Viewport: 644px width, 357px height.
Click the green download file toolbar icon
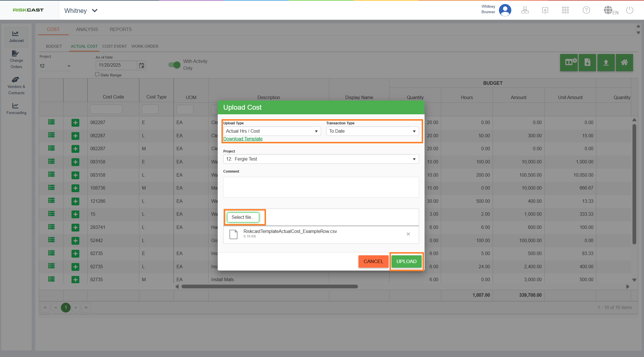coord(587,63)
